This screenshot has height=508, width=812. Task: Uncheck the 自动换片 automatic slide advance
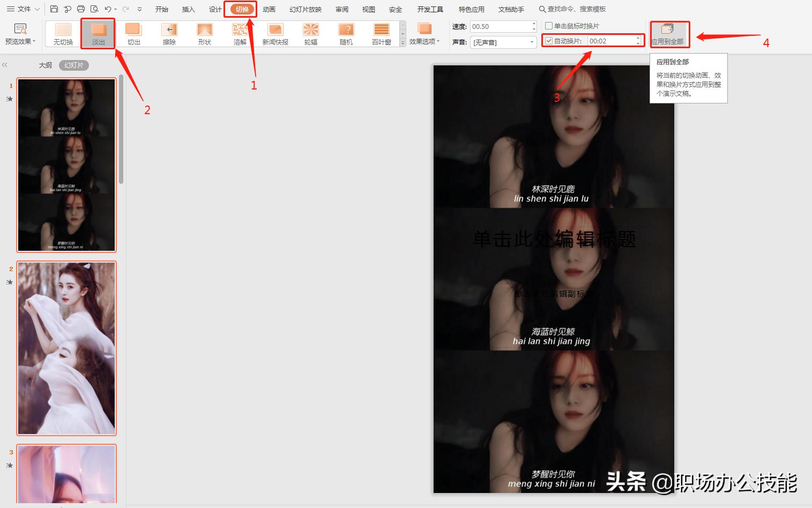coord(549,40)
